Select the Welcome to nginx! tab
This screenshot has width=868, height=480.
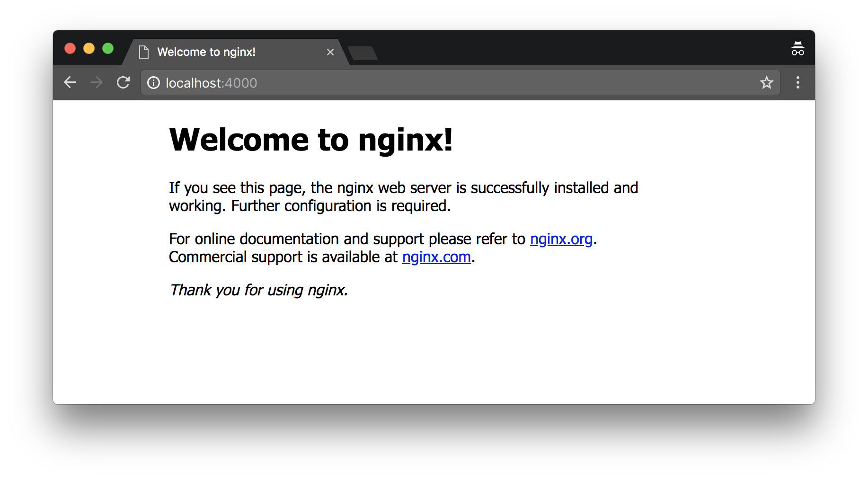[236, 52]
